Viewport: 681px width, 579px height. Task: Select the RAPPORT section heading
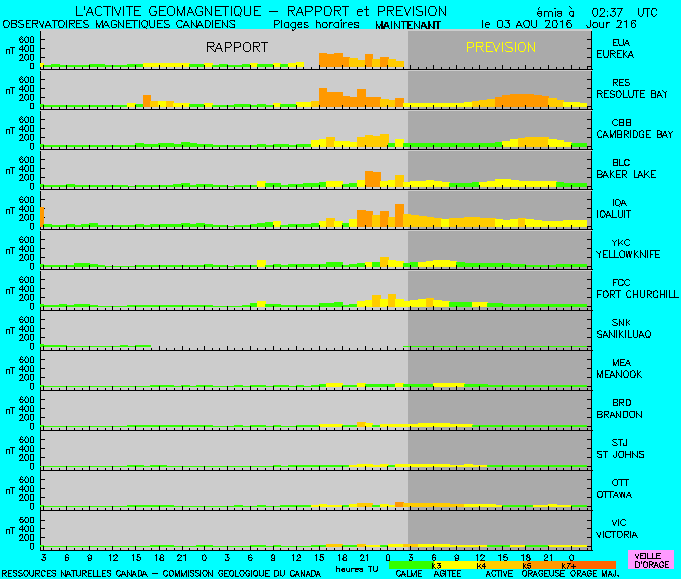[237, 47]
